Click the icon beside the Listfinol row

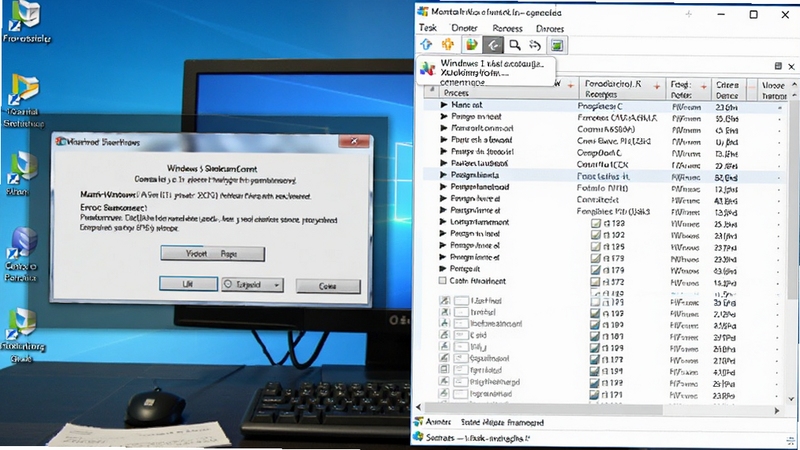[x=444, y=301]
